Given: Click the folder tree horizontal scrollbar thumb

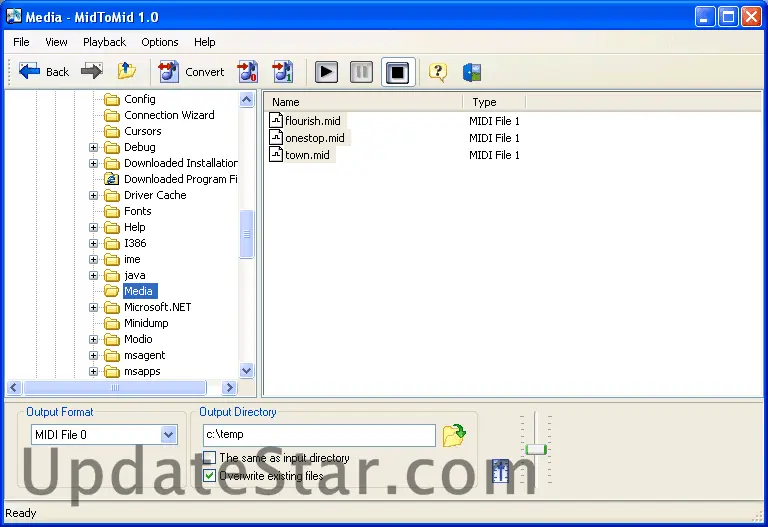Looking at the screenshot, I should pos(115,387).
